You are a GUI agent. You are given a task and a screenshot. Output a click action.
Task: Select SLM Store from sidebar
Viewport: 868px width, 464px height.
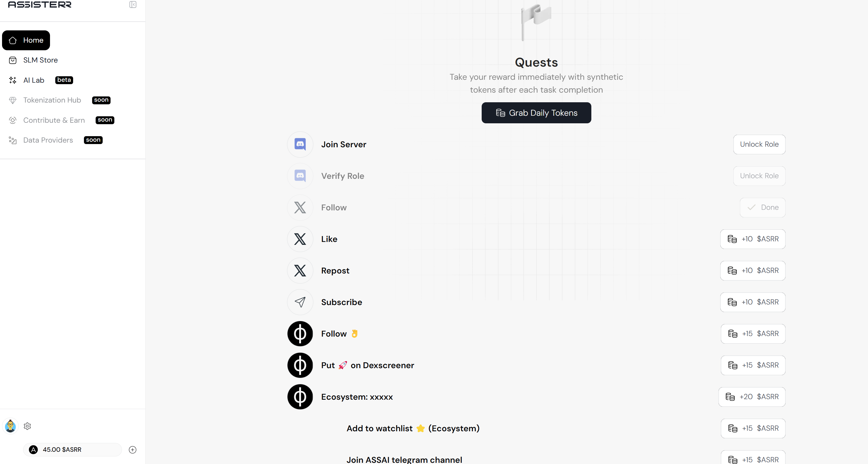40,60
